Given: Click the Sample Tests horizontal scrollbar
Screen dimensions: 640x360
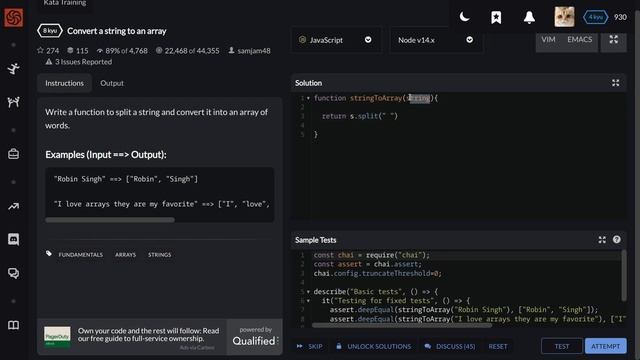Looking at the screenshot, I should pos(402,326).
